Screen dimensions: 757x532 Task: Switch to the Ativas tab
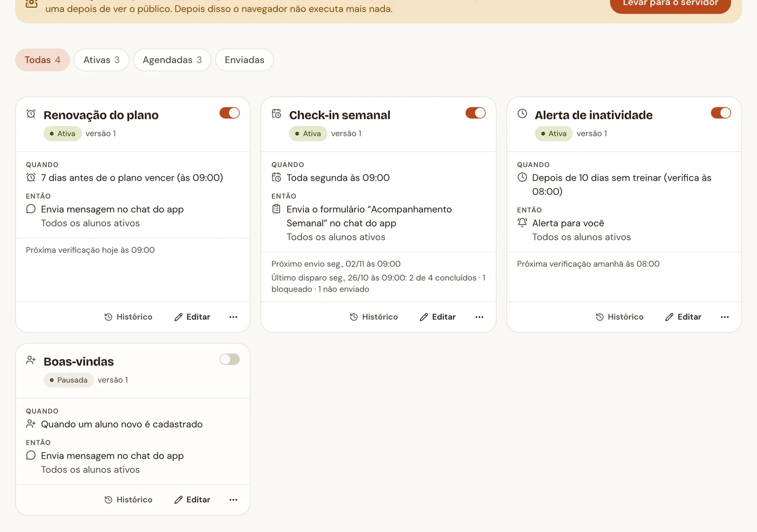101,60
